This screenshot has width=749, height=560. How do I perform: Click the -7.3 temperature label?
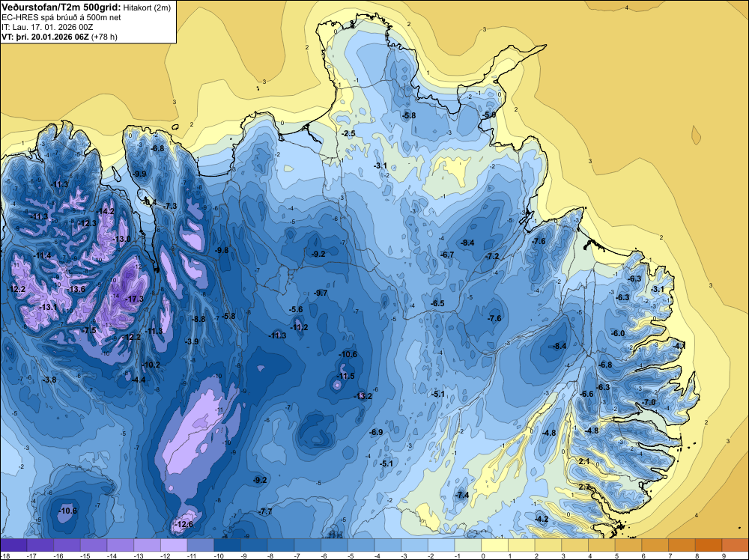[170, 206]
